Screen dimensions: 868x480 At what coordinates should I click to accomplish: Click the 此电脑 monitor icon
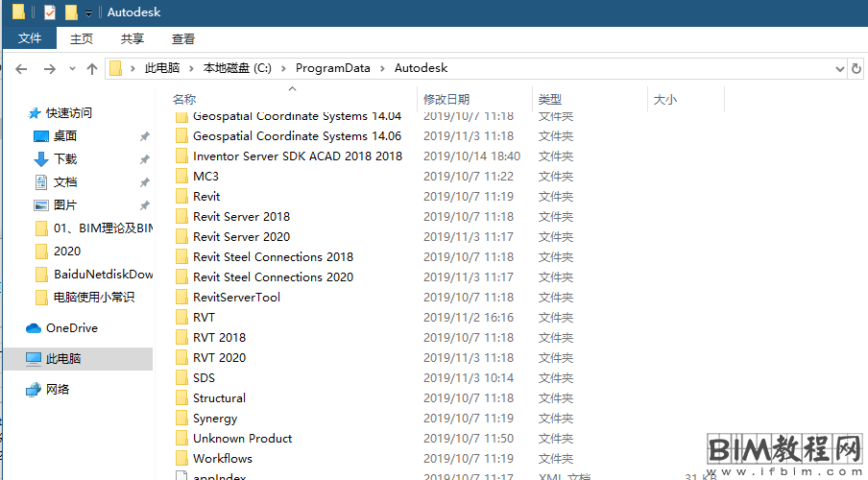34,359
